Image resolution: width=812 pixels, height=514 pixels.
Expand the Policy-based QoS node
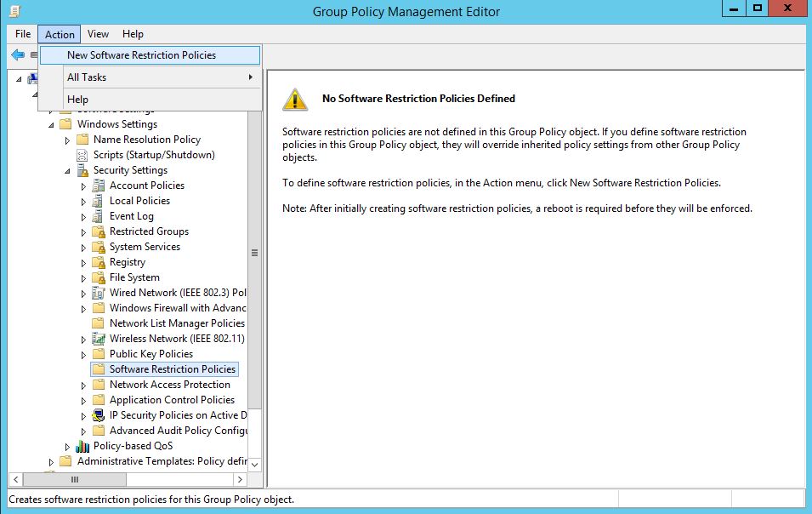click(x=67, y=447)
